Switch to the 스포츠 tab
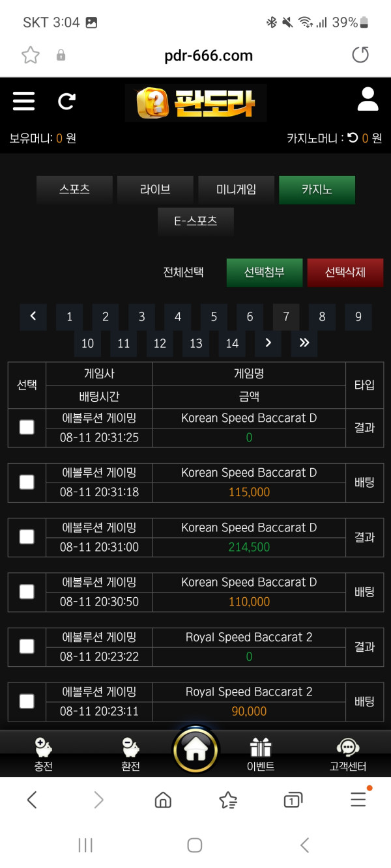Screen dimensions: 391x868 74,190
